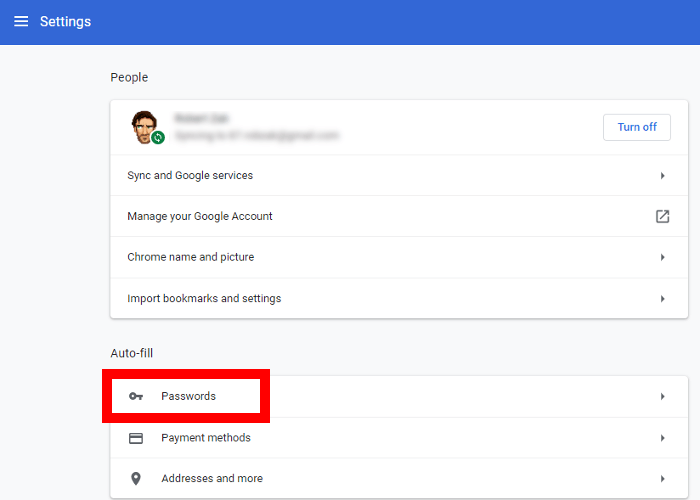
Task: Expand the Passwords row arrow
Action: (662, 396)
